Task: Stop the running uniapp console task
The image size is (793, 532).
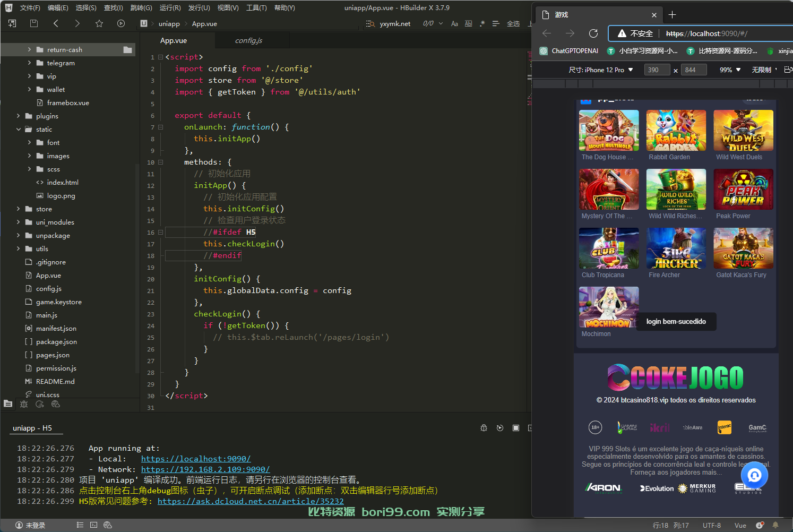Action: point(516,428)
